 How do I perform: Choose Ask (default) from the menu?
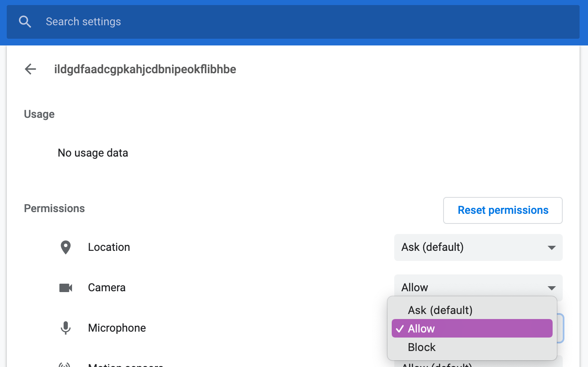(472, 310)
